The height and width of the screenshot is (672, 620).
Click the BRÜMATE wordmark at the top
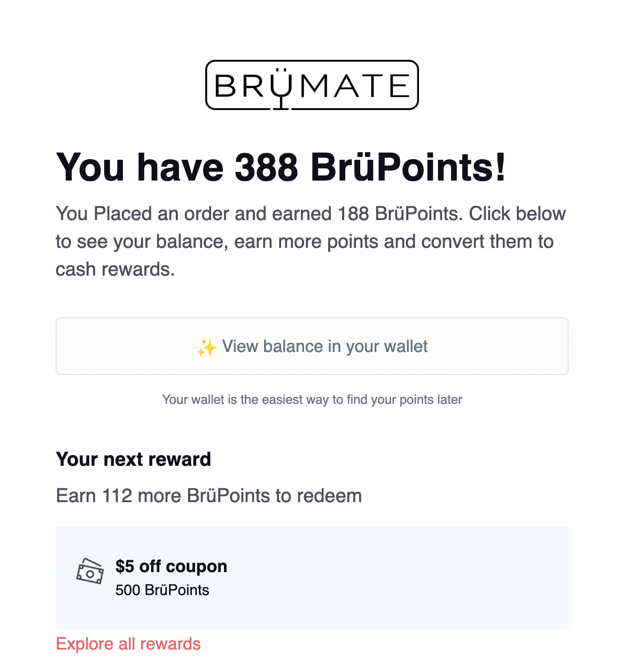coord(312,85)
